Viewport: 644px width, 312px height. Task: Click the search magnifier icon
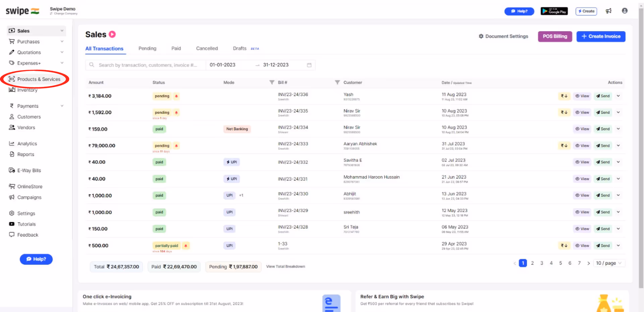click(92, 65)
